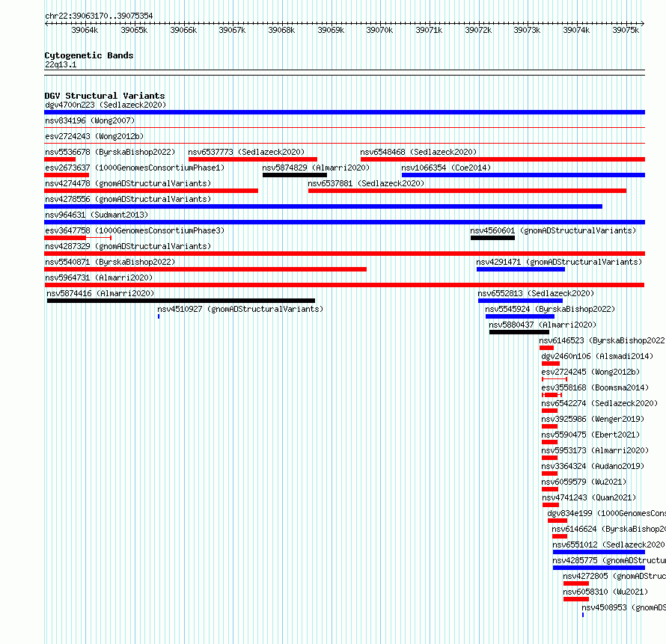Select nsv4278556 (gnomADStructuralVariants) label
This screenshot has height=644, width=666.
128,199
